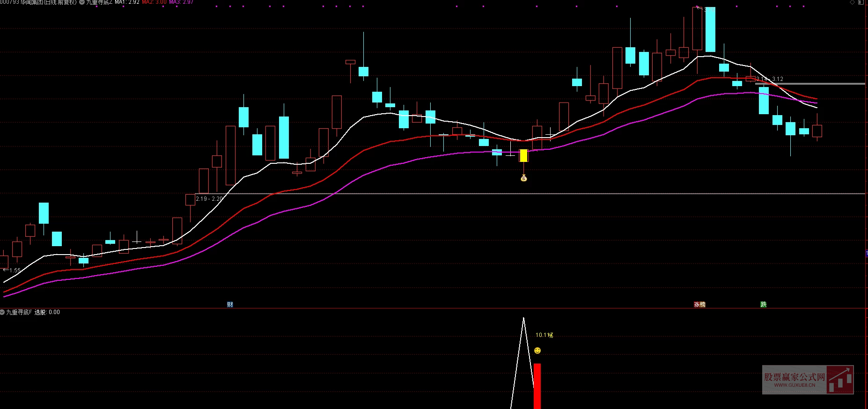Click the 10.1% gain label

click(544, 335)
